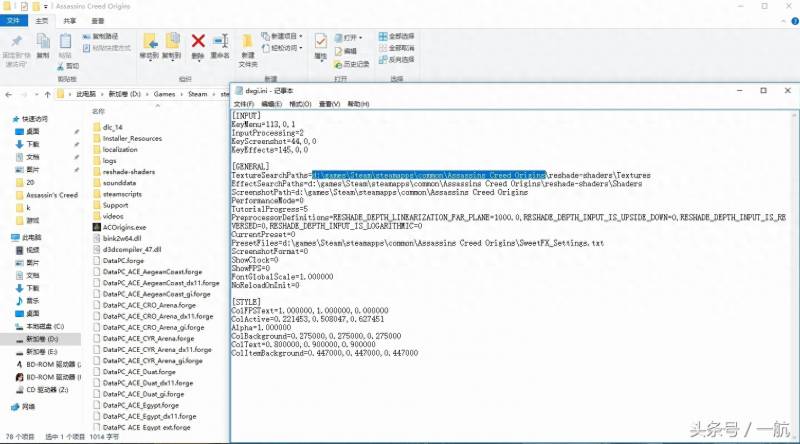Switch to the View (查看) ribbon tab
Screen dimensions: 800x444
[97, 21]
